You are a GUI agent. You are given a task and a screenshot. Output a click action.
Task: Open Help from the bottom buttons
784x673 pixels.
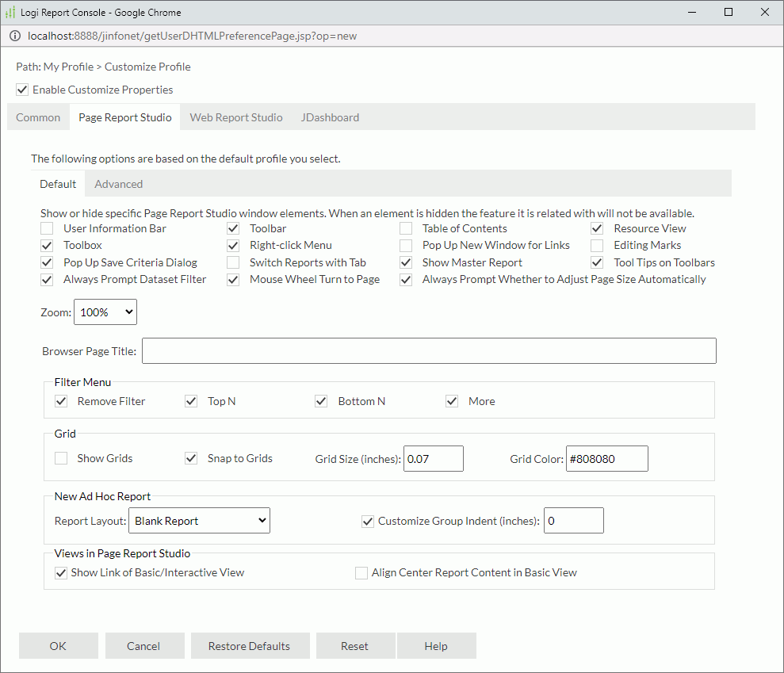(436, 645)
